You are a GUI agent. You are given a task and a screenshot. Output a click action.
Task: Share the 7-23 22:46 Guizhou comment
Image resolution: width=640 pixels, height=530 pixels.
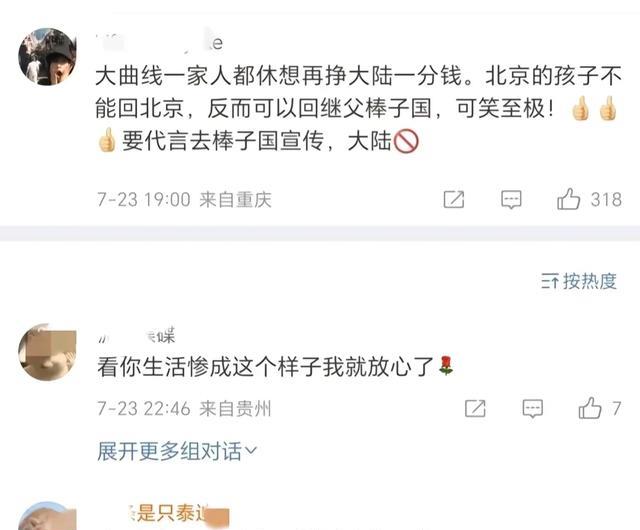click(476, 408)
